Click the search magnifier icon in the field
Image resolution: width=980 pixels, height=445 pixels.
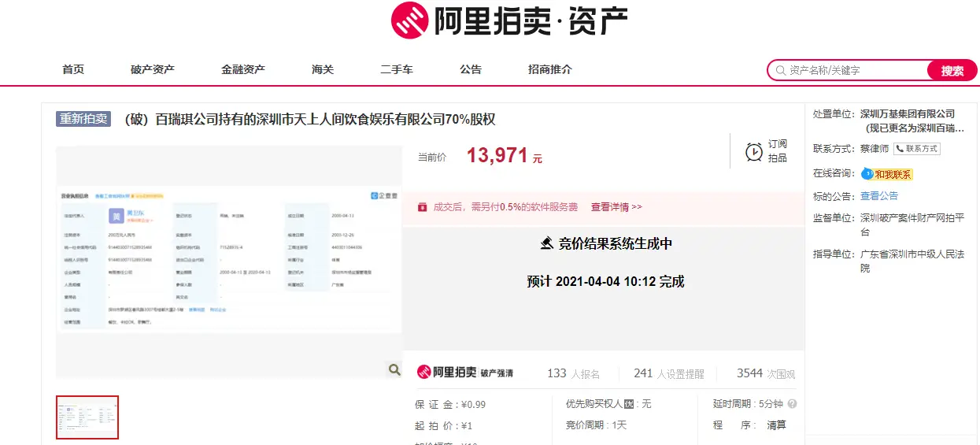(x=780, y=70)
